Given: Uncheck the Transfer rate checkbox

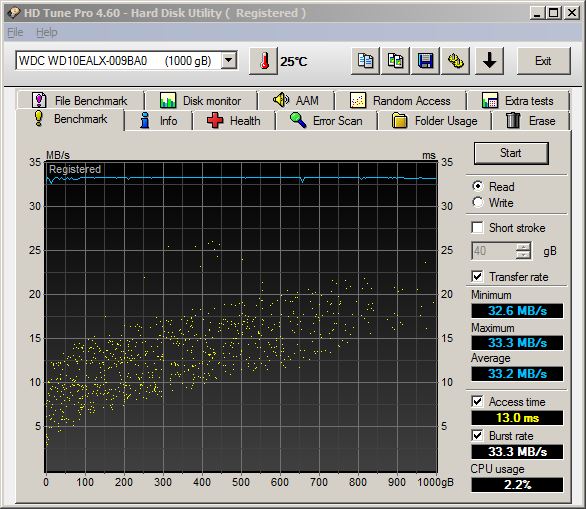Looking at the screenshot, I should pyautogui.click(x=477, y=277).
